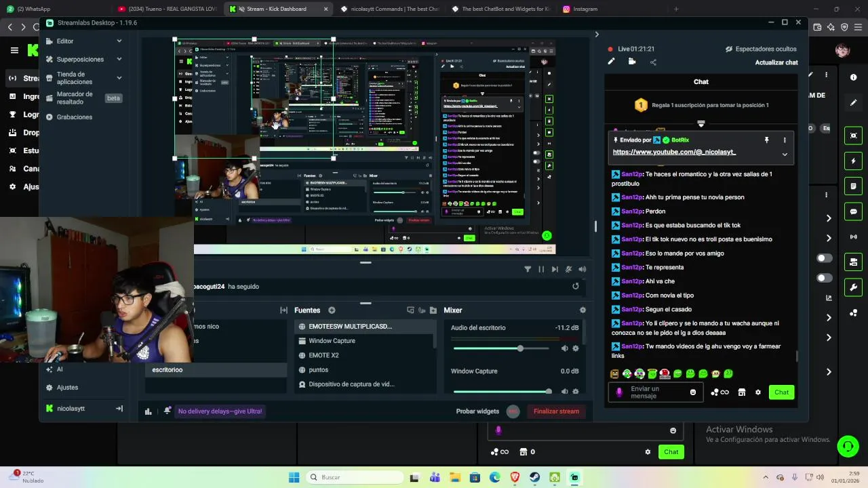Viewport: 868px width, 488px height.
Task: Click the recording camera icon above the chat
Action: tap(632, 62)
